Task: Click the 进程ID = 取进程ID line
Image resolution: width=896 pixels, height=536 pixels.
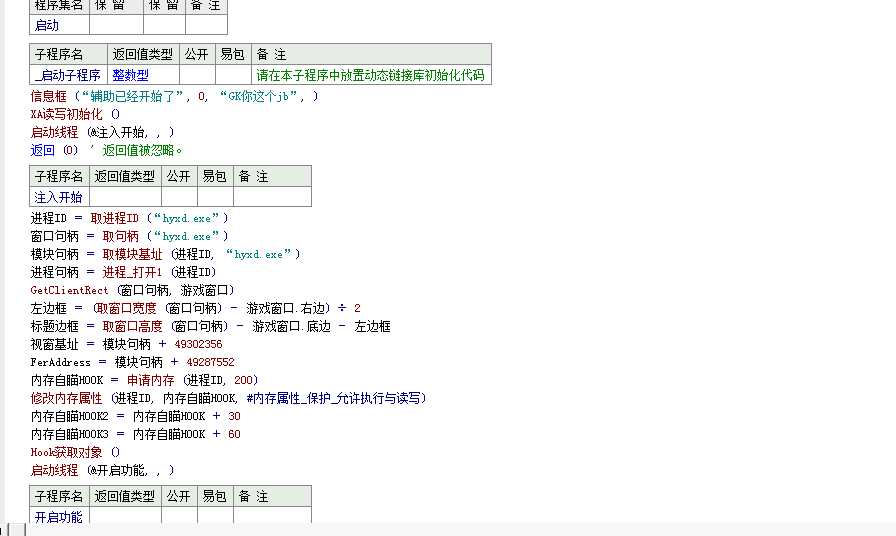Action: pyautogui.click(x=129, y=218)
